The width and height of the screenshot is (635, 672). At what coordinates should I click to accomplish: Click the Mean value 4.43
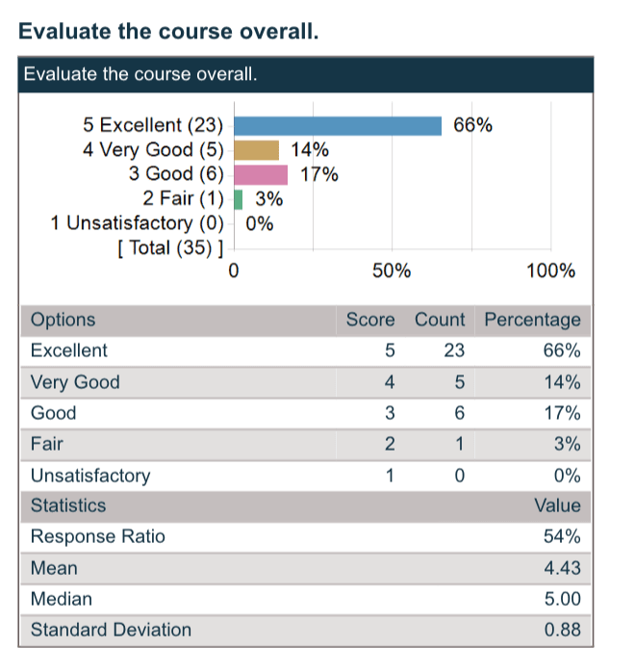pos(562,568)
